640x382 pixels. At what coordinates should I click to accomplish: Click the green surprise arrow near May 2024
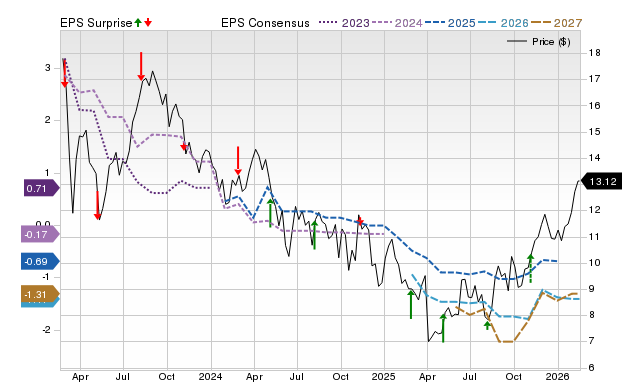[x=270, y=213]
